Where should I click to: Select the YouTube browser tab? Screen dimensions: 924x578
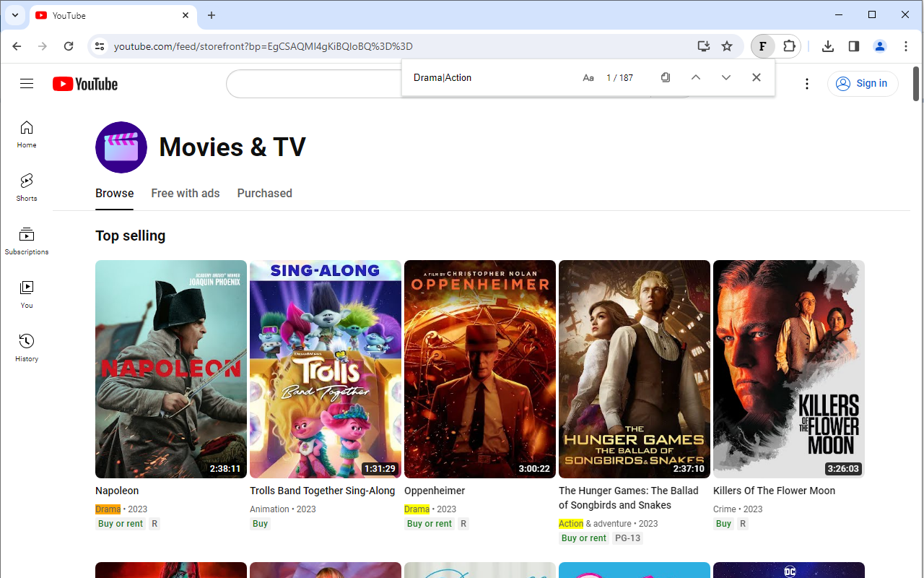click(113, 15)
